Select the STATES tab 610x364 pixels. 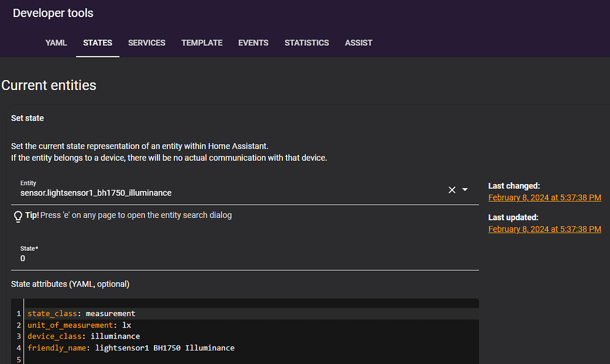(98, 43)
